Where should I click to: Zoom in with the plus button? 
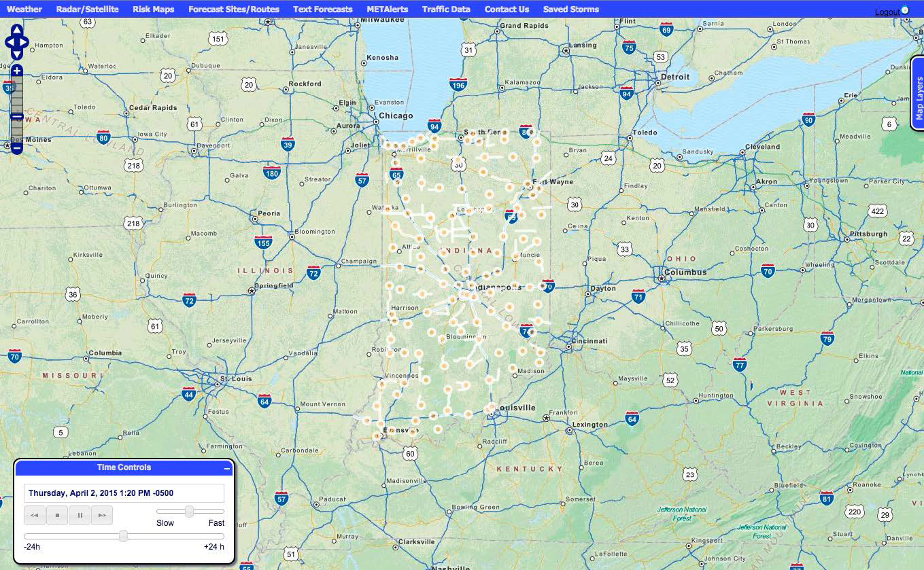click(x=17, y=71)
